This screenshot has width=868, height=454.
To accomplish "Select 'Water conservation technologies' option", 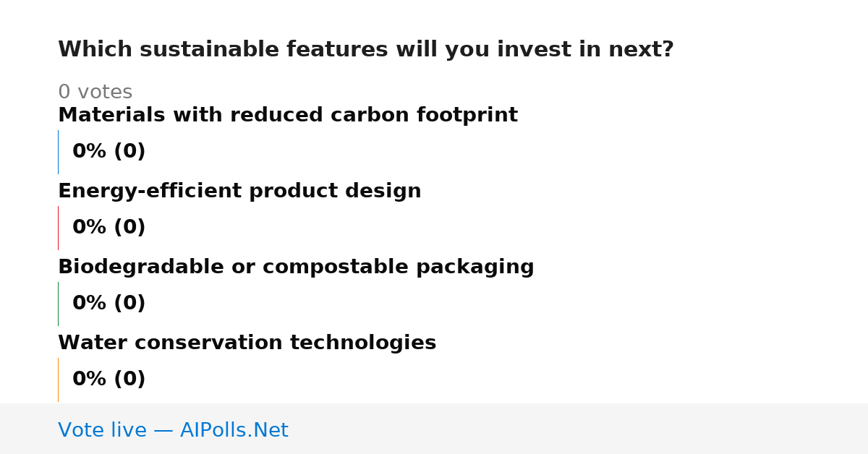I will click(x=247, y=343).
